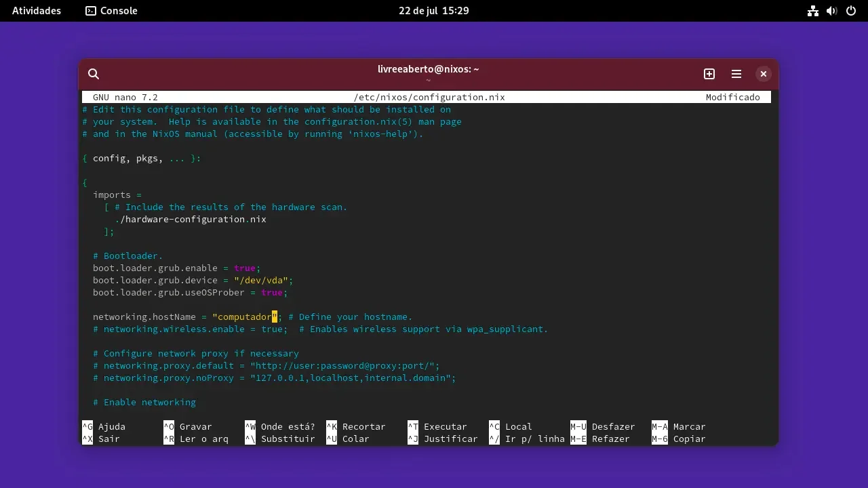
Task: Click the ^U Colar shortcut
Action: tap(348, 439)
